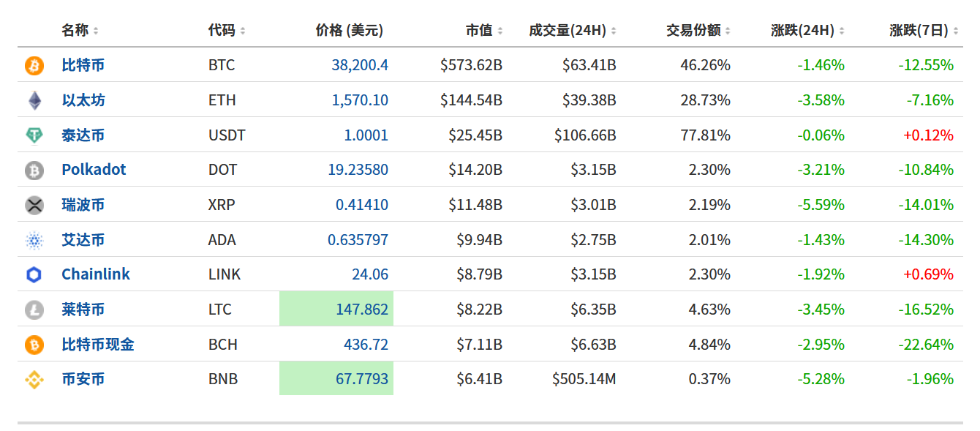Open the 比特币现金 coin link
Image resolution: width=980 pixels, height=431 pixels.
point(98,345)
